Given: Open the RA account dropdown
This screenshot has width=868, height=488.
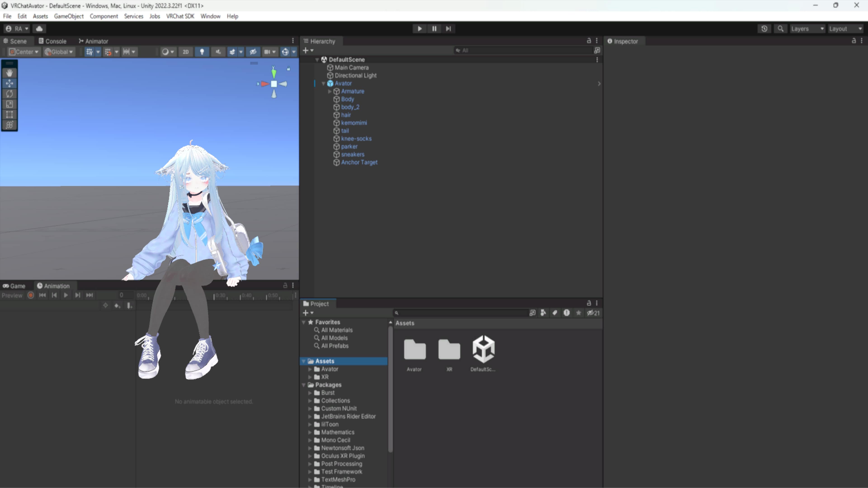Looking at the screenshot, I should 17,29.
